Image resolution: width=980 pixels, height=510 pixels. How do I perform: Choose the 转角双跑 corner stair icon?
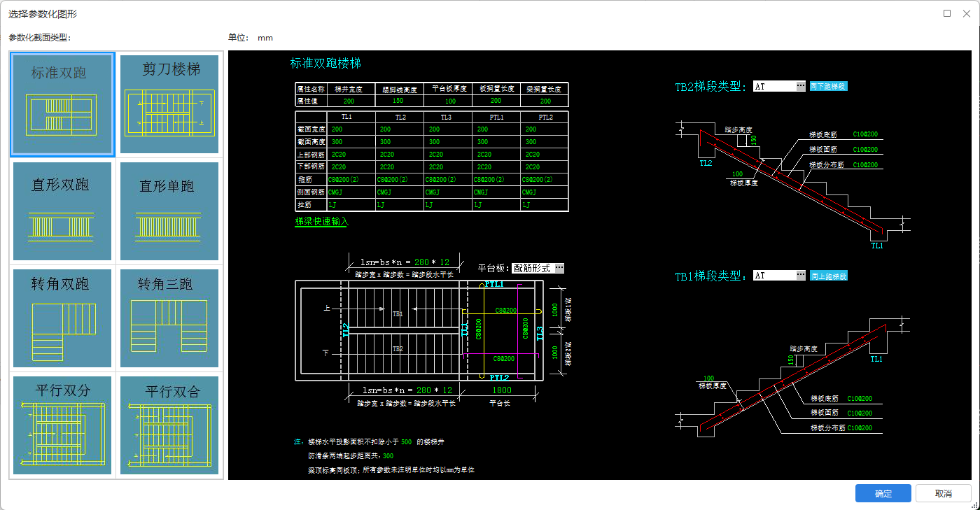(62, 318)
